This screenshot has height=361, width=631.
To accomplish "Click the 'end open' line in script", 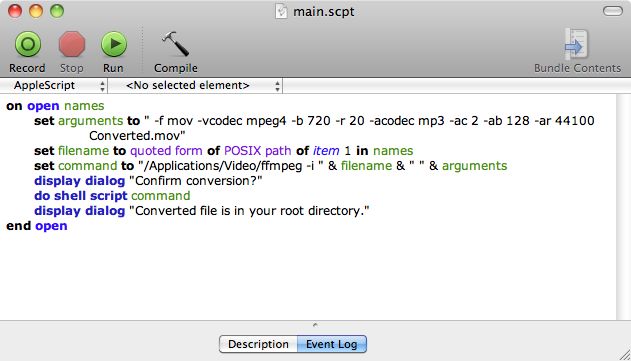I will pyautogui.click(x=37, y=226).
